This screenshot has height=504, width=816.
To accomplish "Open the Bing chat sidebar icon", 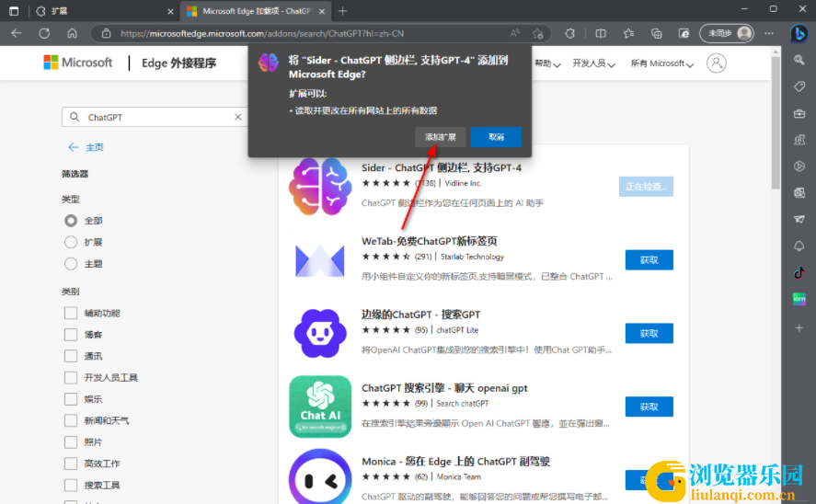I will (x=799, y=34).
